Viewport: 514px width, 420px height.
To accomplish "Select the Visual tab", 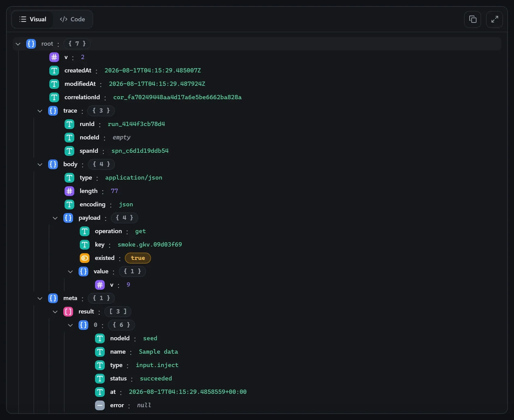I will point(33,19).
